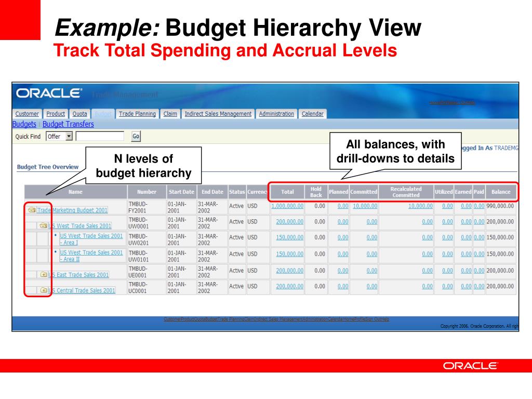
Task: Drill into Total 200,000.00 for TMBUD-UC0001
Action: 290,286
